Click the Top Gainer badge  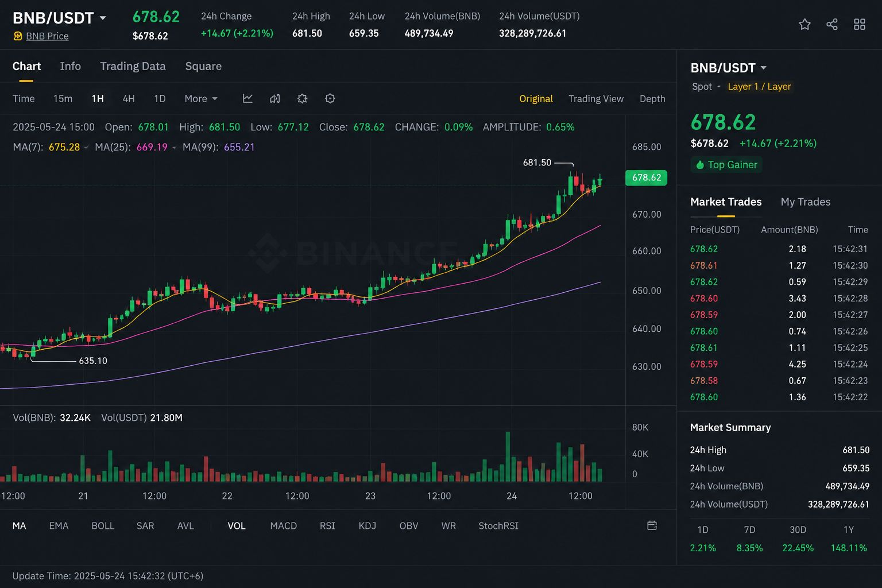pyautogui.click(x=726, y=165)
